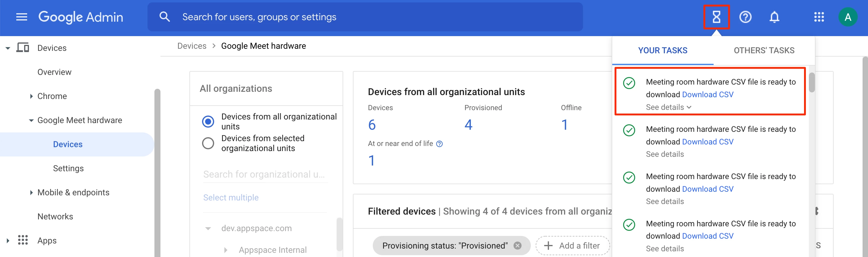Viewport: 868px width, 257px height.
Task: Remove the Provisioning status filter chip
Action: [517, 246]
